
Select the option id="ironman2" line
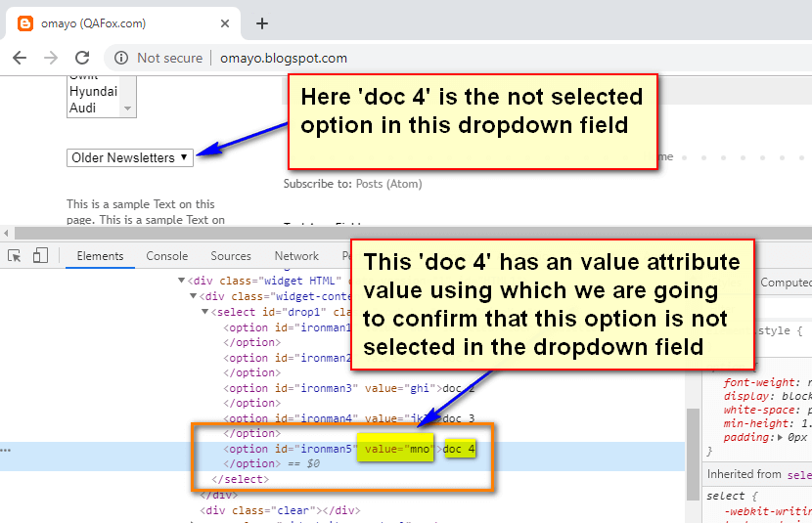(x=288, y=358)
